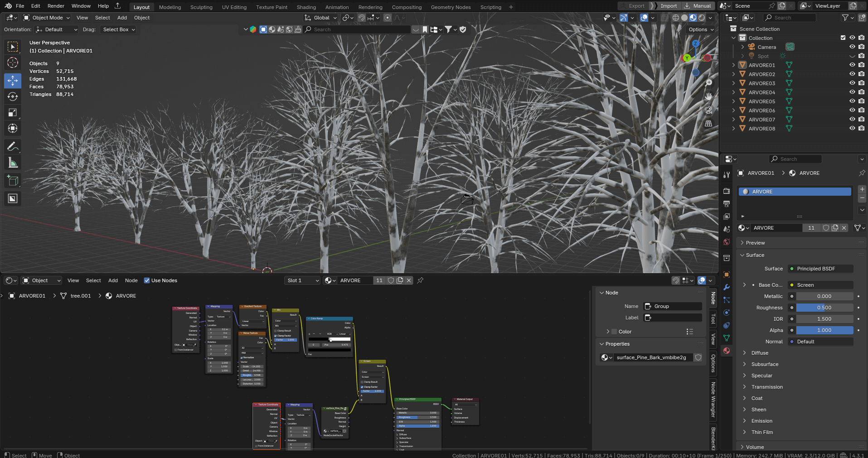The height and width of the screenshot is (458, 868).
Task: Select the Cursor tool in viewport toolbar
Action: [13, 63]
